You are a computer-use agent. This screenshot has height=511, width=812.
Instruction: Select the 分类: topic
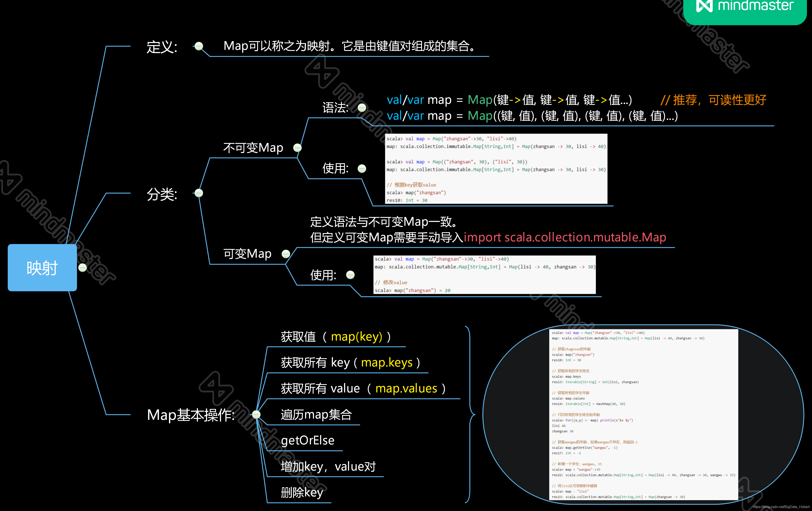point(162,194)
